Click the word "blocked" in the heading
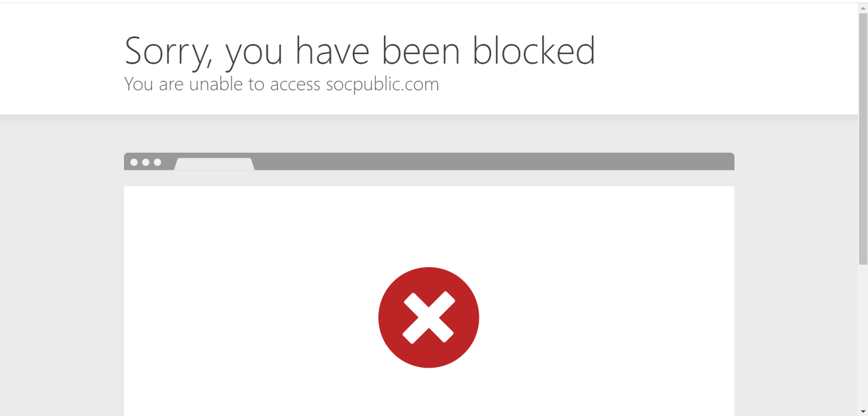Screen dimensions: 868x416 pos(534,50)
